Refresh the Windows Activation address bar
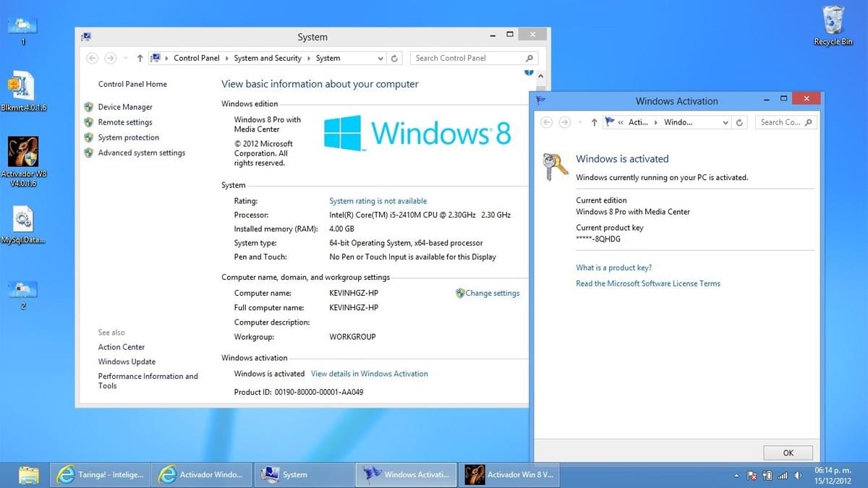The height and width of the screenshot is (488, 868). click(739, 122)
